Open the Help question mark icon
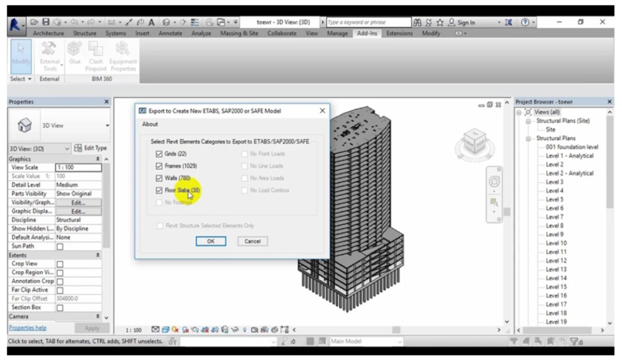The height and width of the screenshot is (364, 622). coord(525,22)
